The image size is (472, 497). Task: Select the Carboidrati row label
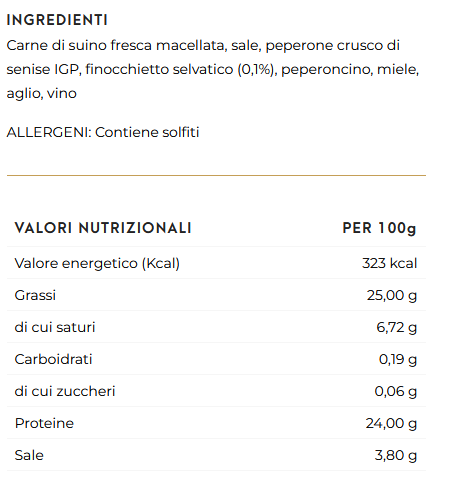(x=53, y=359)
